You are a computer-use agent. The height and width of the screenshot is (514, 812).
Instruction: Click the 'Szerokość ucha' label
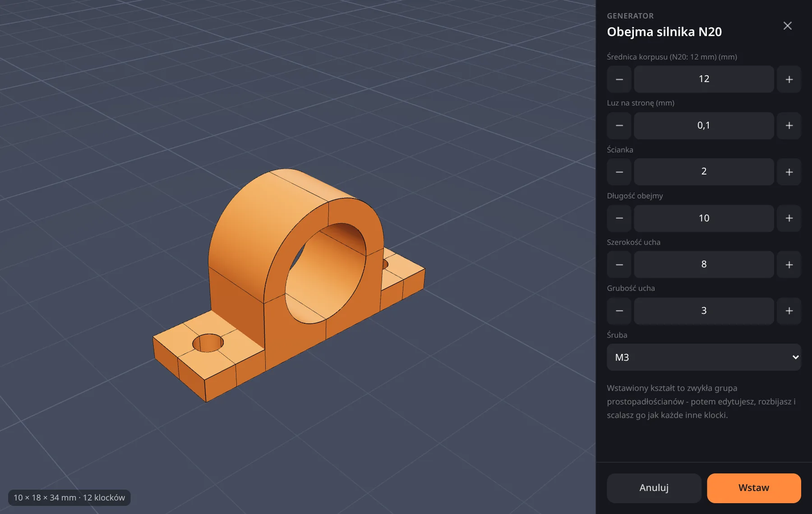[x=633, y=242]
